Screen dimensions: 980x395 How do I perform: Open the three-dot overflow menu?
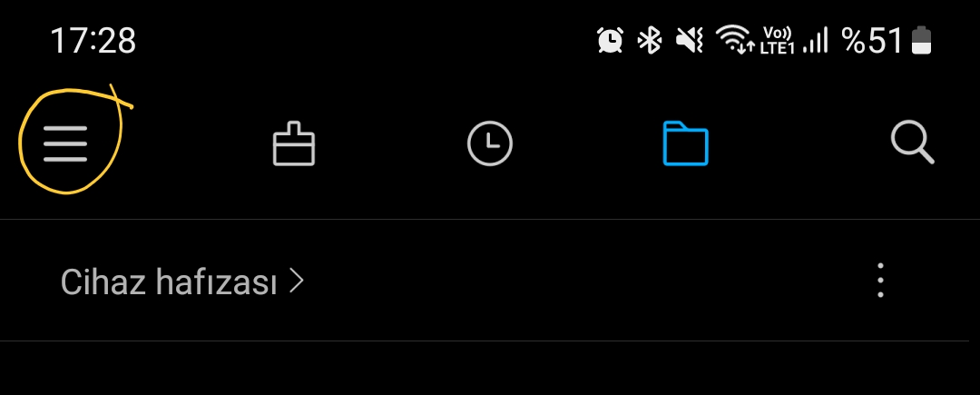tap(880, 280)
